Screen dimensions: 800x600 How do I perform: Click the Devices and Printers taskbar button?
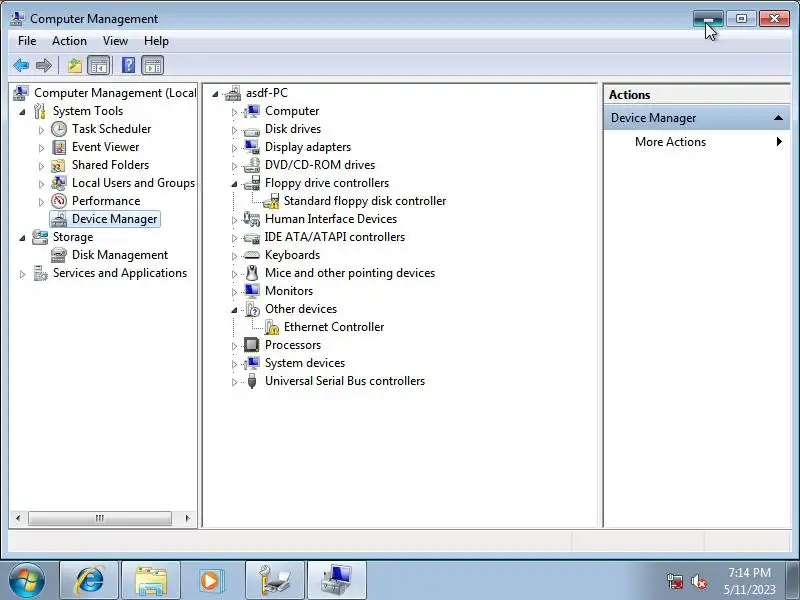click(274, 581)
